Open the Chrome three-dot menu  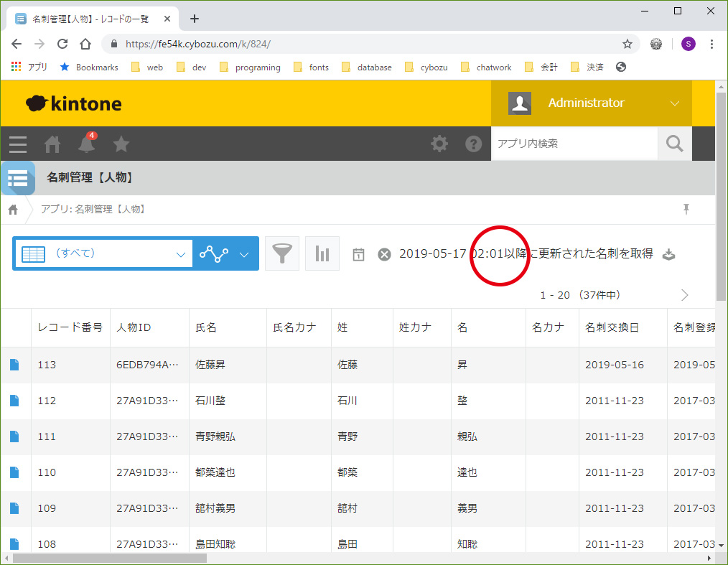click(711, 44)
